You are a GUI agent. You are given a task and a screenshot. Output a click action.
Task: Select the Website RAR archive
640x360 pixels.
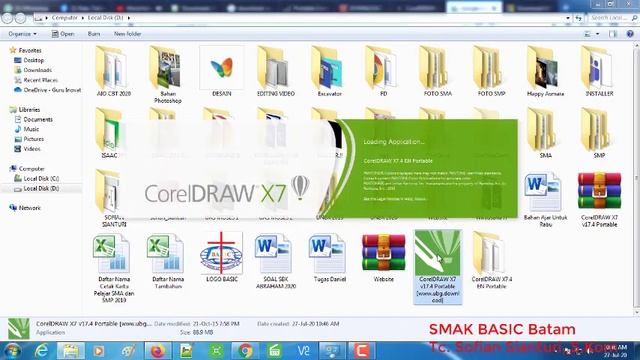(x=383, y=258)
